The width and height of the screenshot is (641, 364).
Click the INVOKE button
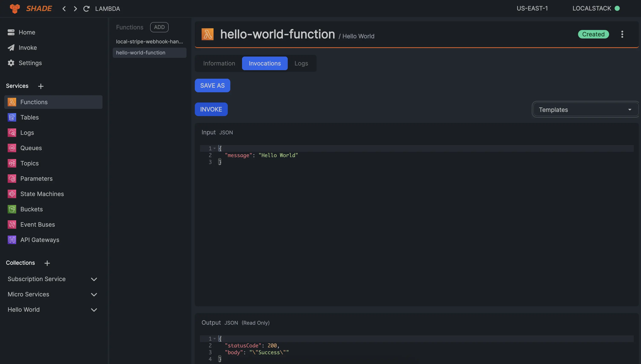[x=211, y=109]
